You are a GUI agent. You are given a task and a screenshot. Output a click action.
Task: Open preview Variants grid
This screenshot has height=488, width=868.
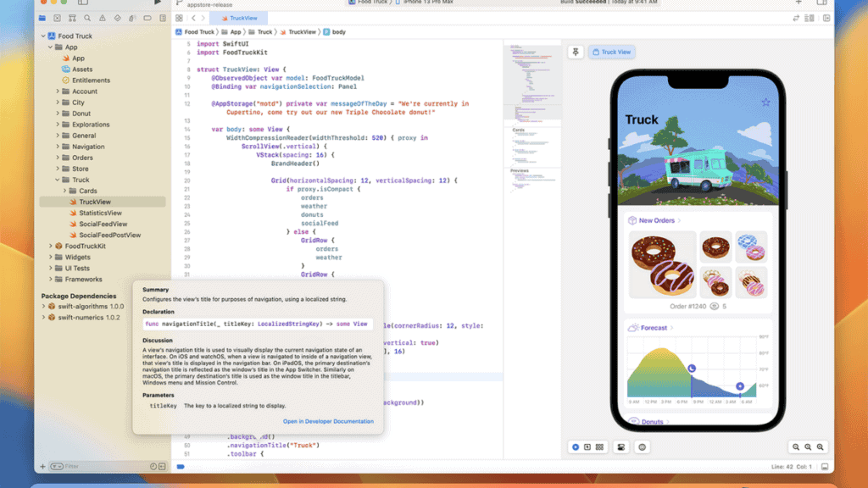(x=599, y=447)
